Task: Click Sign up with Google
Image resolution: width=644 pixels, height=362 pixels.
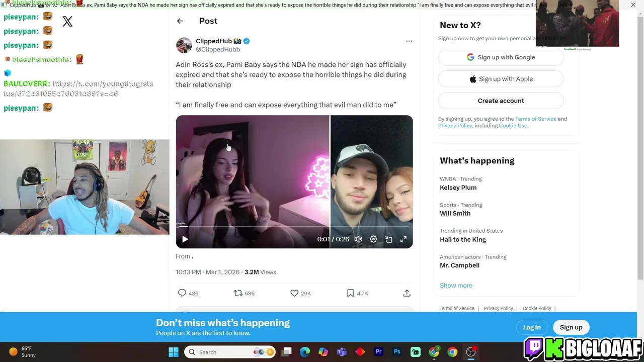Action: 501,57
